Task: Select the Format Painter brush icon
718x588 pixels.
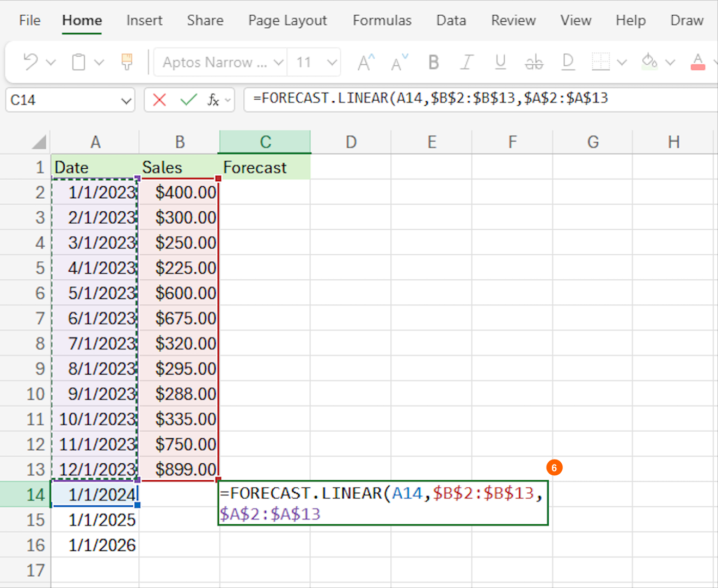Action: tap(127, 62)
